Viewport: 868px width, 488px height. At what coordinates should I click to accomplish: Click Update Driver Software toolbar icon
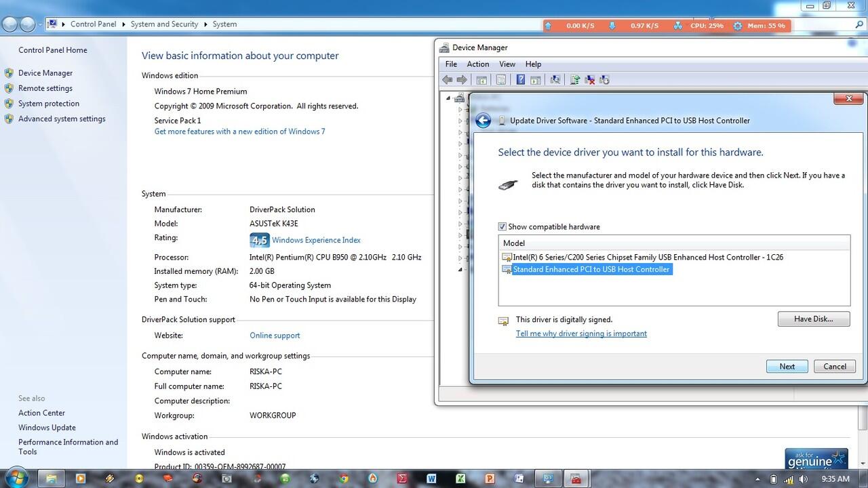575,80
